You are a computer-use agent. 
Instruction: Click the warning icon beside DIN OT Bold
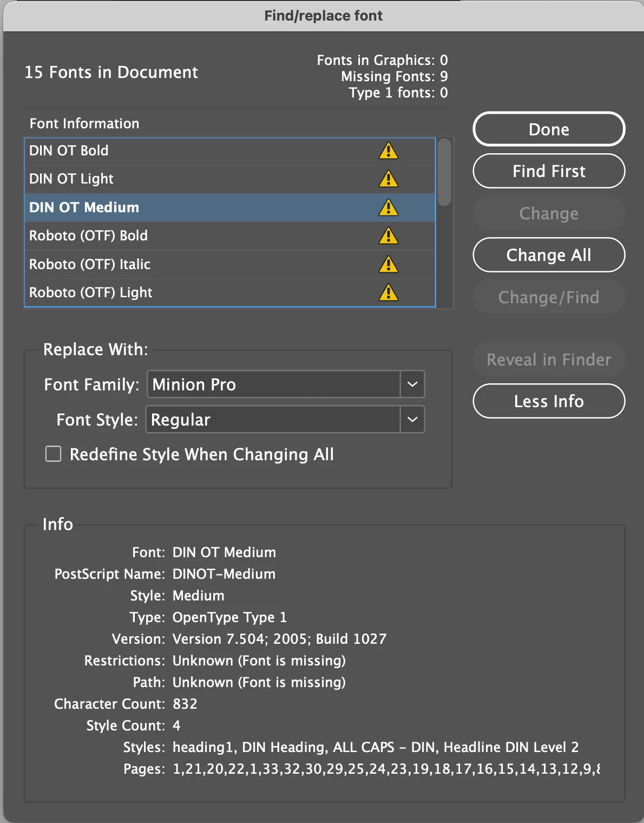tap(388, 151)
